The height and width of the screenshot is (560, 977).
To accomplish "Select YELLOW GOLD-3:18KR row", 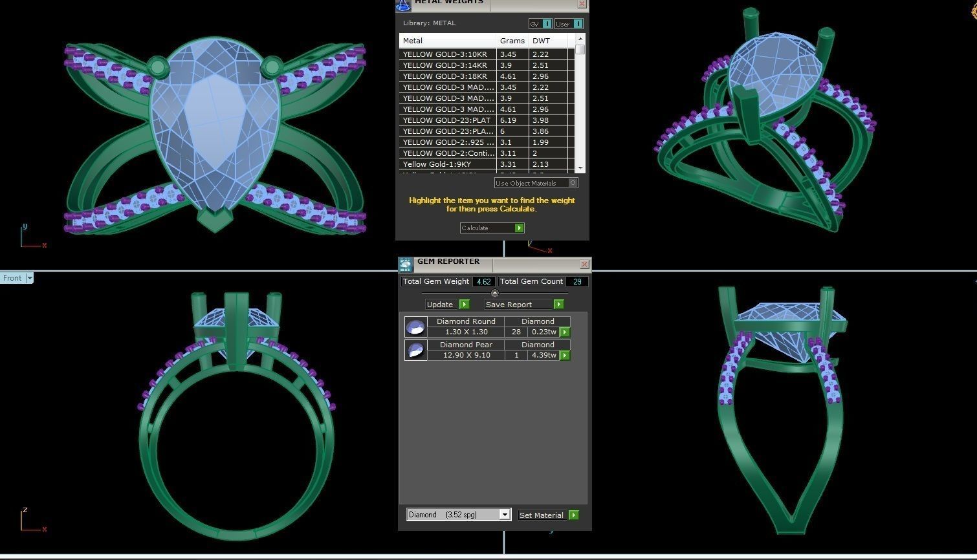I will [x=487, y=76].
